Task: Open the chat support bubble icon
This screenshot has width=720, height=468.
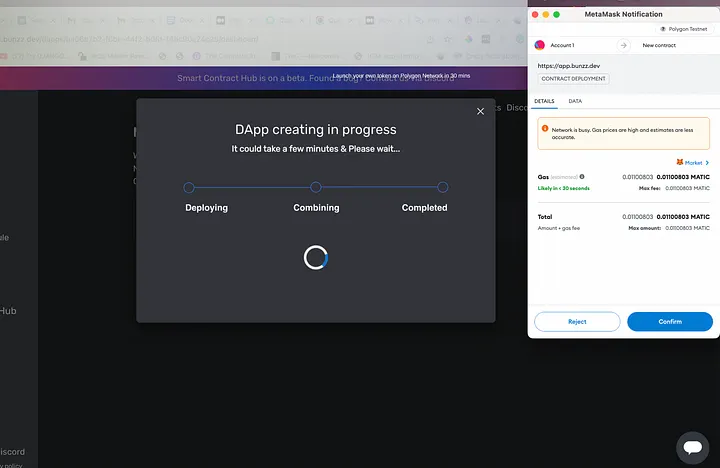Action: coord(692,446)
